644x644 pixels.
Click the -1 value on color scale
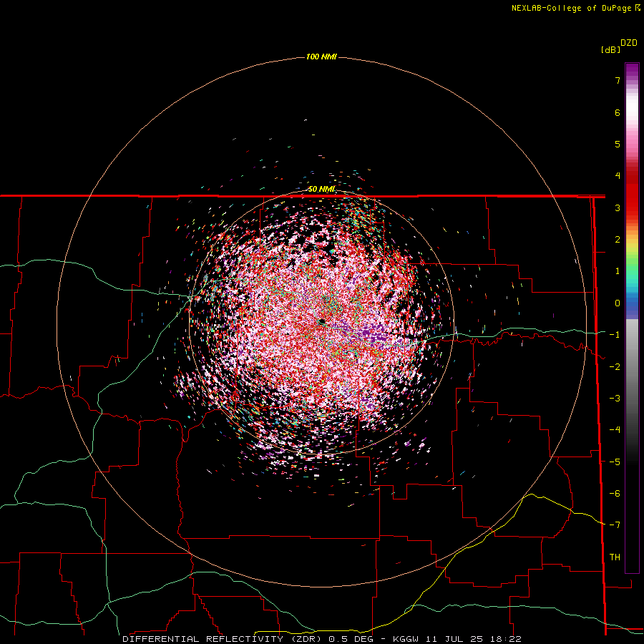(615, 335)
